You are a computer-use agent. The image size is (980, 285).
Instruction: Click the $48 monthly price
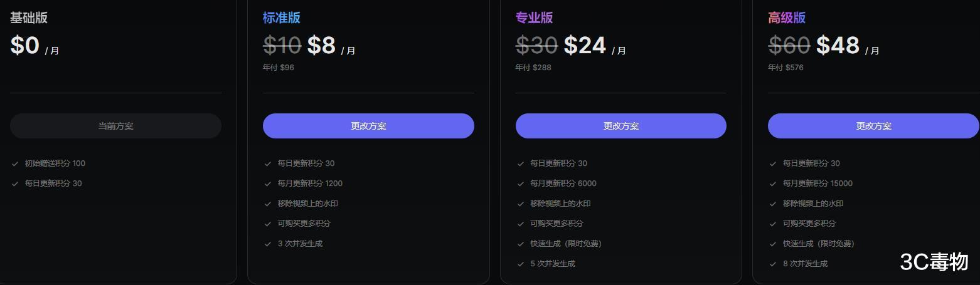[x=838, y=45]
